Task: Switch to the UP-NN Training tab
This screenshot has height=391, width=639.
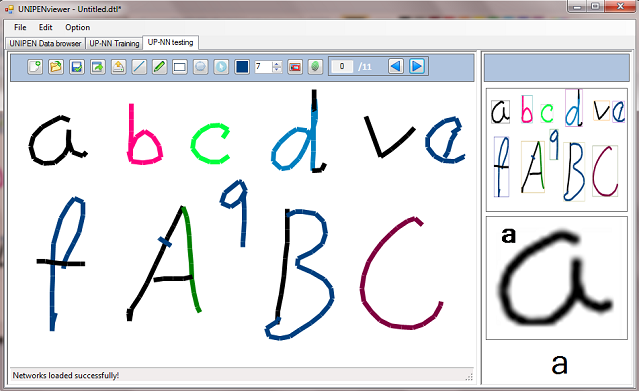Action: [114, 43]
